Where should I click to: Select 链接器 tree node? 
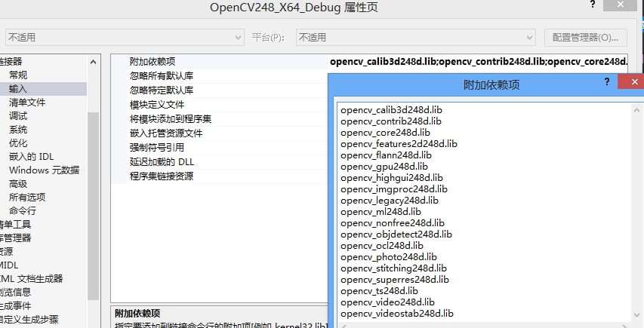pos(11,62)
